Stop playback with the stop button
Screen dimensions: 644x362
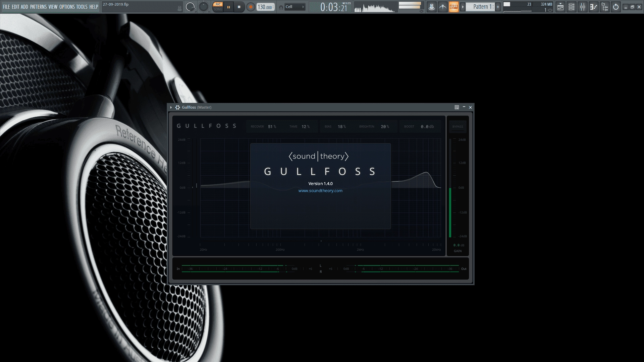[x=239, y=7]
